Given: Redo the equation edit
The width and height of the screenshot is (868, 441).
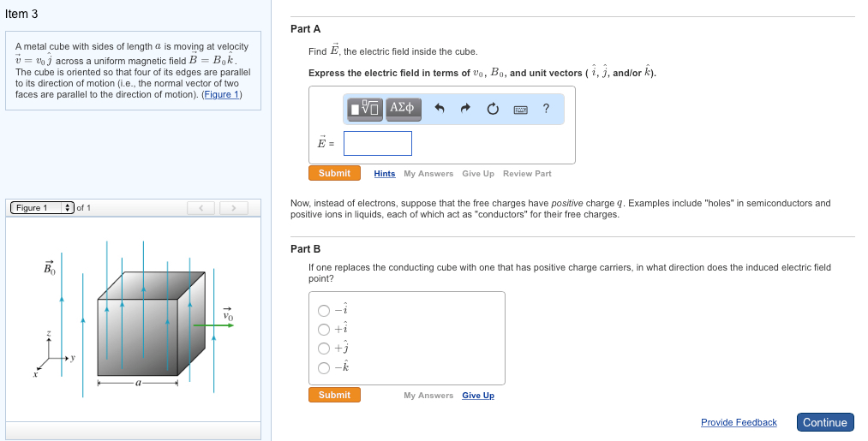Looking at the screenshot, I should 466,109.
